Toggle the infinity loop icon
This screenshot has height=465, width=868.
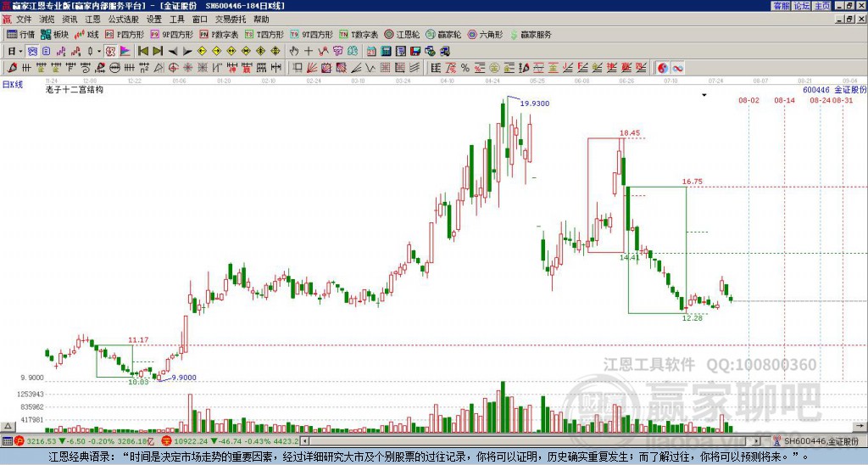[677, 68]
